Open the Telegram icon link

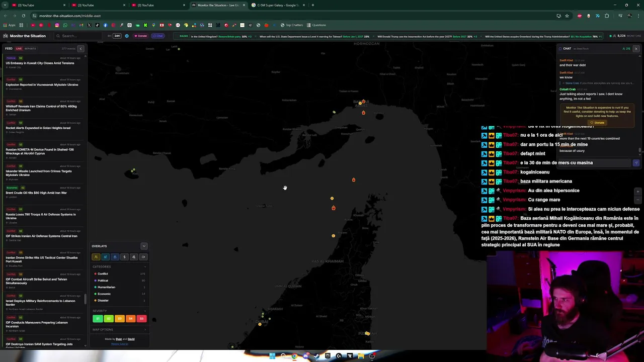coord(127,36)
